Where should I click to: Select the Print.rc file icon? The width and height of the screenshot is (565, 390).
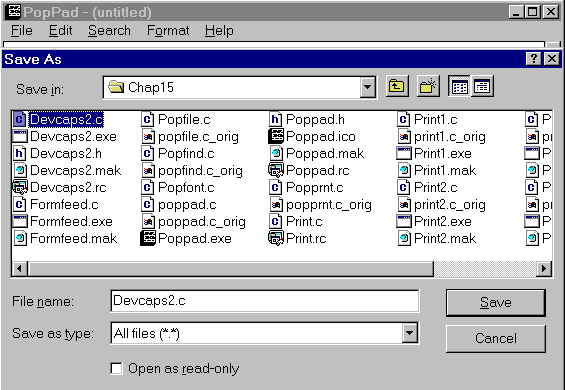(276, 238)
